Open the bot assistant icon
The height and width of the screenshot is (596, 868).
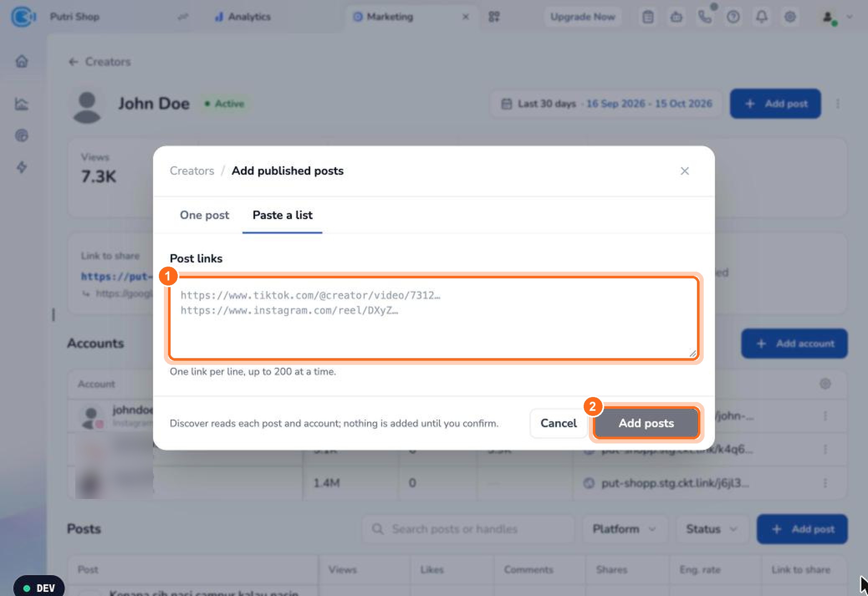tap(676, 17)
